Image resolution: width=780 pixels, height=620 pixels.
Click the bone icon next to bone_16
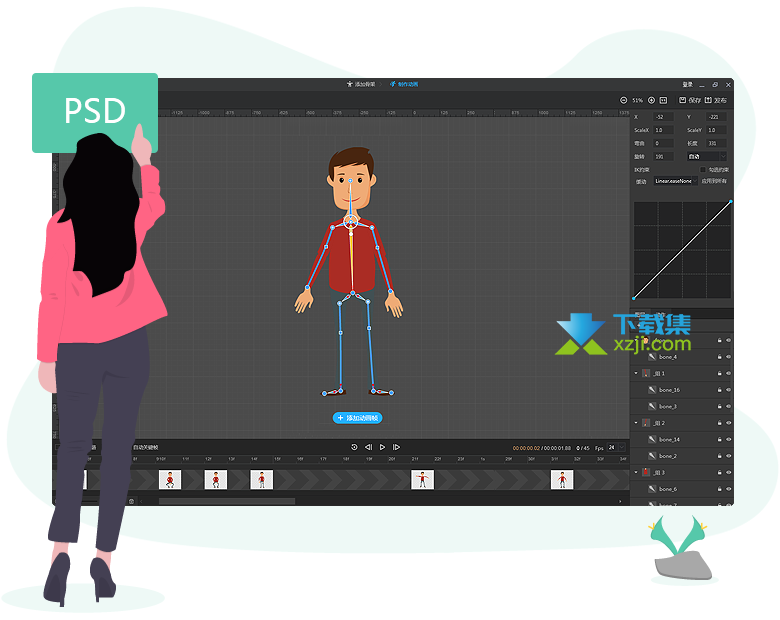coord(652,390)
